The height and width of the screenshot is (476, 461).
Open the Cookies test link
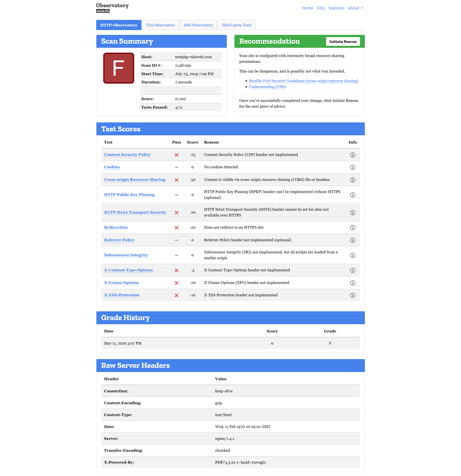pyautogui.click(x=112, y=167)
